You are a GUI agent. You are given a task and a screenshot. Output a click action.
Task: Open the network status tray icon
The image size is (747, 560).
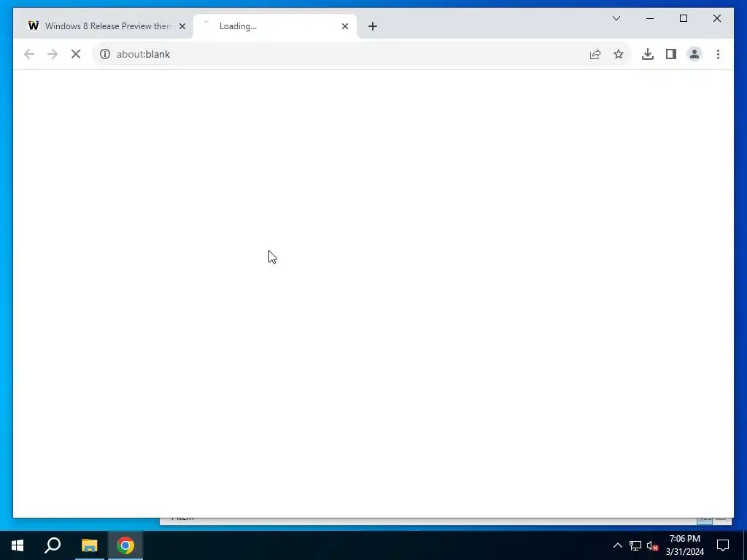click(x=635, y=545)
